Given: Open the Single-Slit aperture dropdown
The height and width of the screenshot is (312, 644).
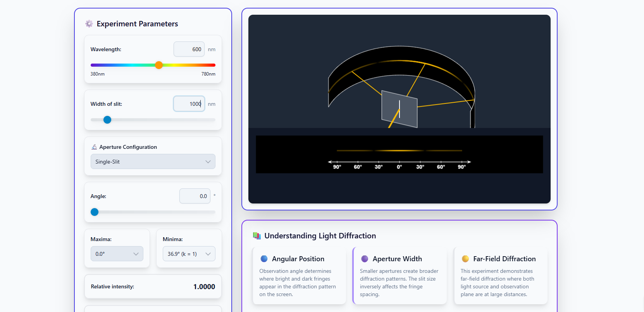Looking at the screenshot, I should [x=153, y=162].
